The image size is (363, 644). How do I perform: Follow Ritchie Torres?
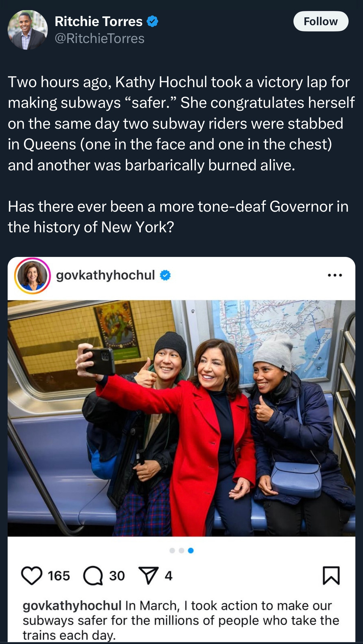click(x=321, y=21)
